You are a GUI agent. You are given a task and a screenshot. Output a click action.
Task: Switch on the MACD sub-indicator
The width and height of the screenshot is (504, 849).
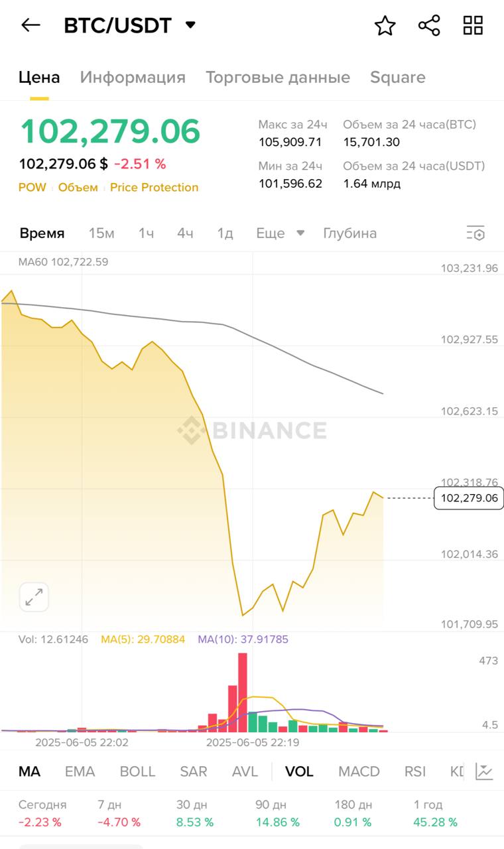[359, 771]
